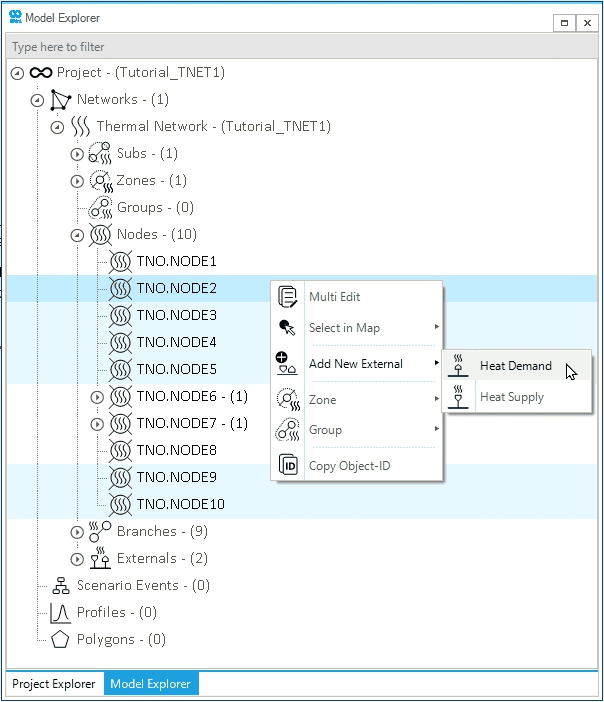The height and width of the screenshot is (702, 604).
Task: Click the Copy Object-ID icon
Action: (289, 466)
